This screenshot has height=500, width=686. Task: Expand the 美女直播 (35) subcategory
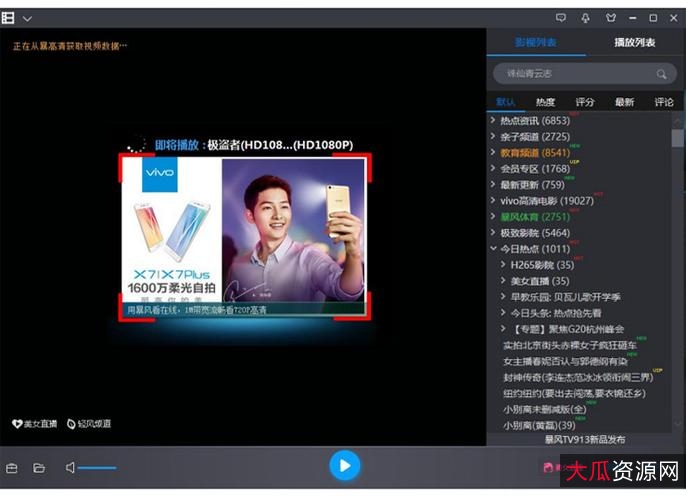pyautogui.click(x=503, y=280)
